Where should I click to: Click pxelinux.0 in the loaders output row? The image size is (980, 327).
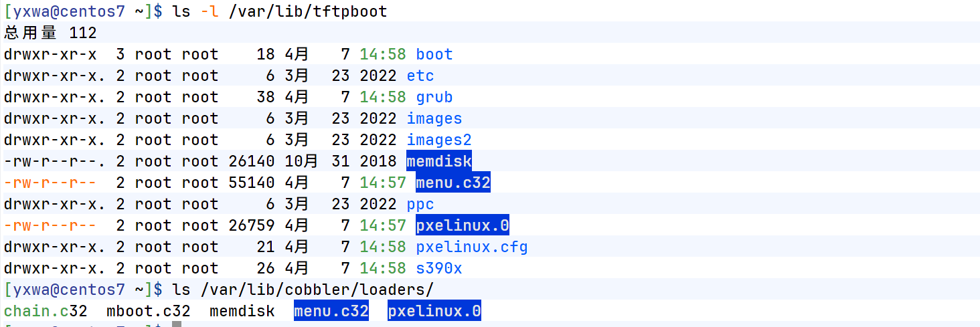click(x=434, y=311)
